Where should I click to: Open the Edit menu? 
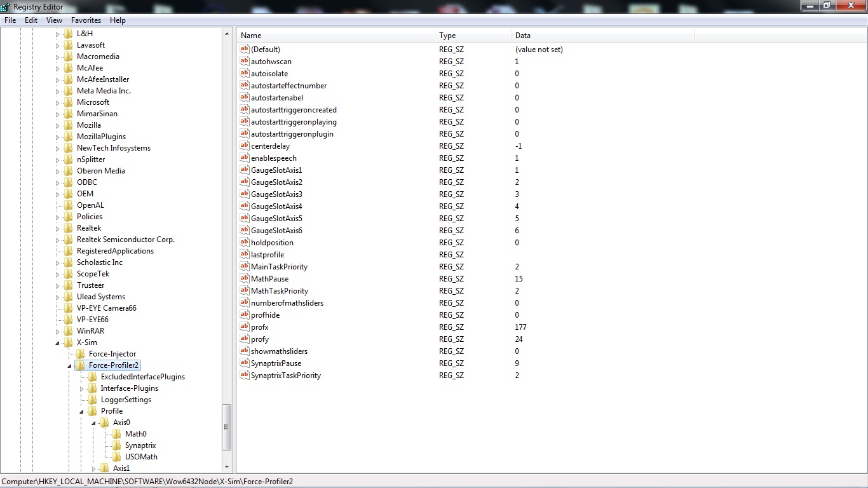pos(31,20)
